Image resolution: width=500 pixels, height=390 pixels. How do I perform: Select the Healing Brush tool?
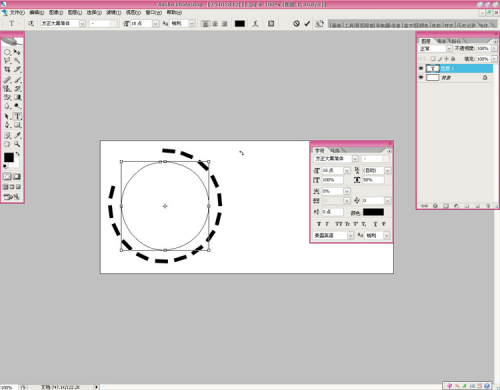(7, 80)
